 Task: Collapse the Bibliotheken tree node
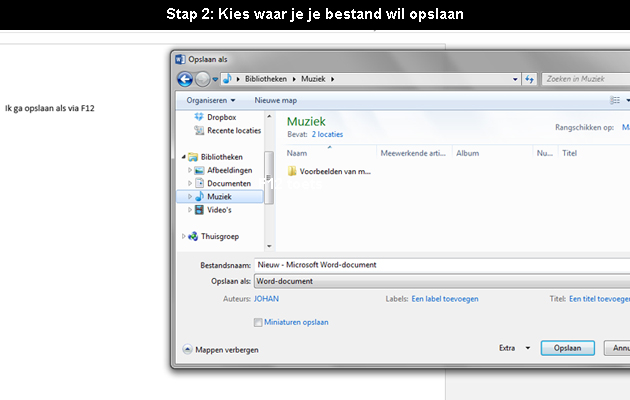click(184, 157)
